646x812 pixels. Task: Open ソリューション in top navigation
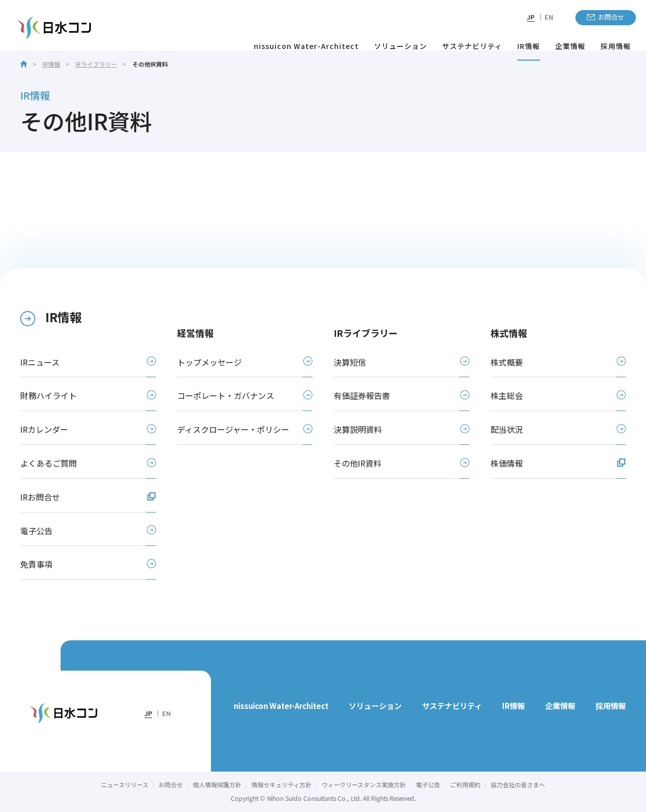(x=400, y=46)
